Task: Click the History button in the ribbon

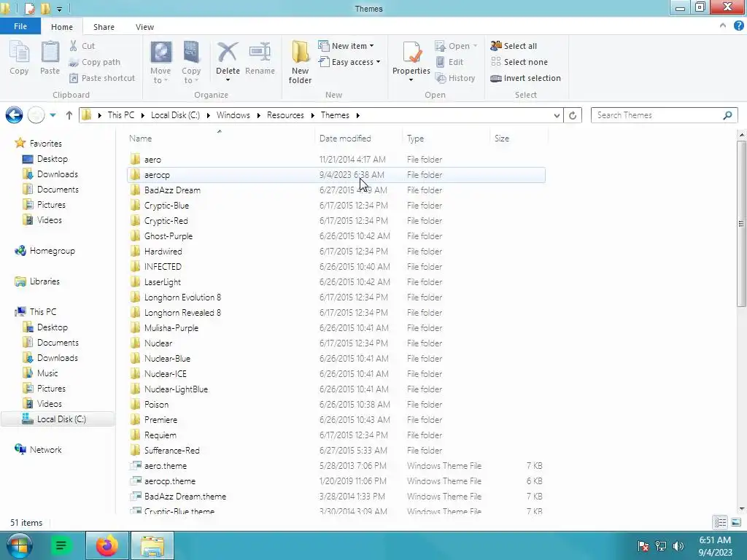Action: pos(455,78)
